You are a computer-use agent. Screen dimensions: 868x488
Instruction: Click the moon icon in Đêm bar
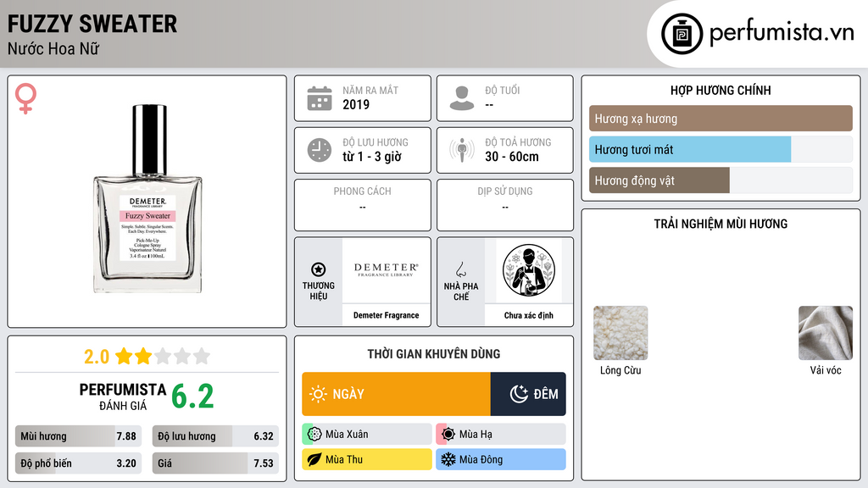pos(519,394)
